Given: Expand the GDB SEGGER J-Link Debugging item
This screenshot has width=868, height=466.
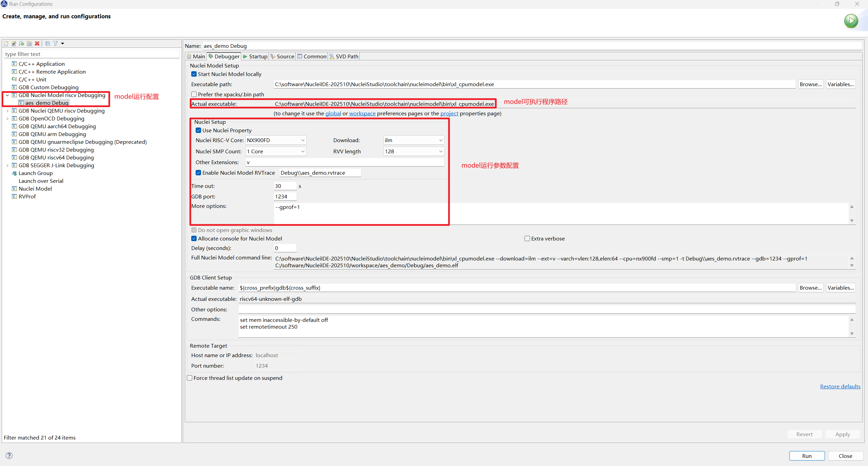Looking at the screenshot, I should [x=7, y=165].
